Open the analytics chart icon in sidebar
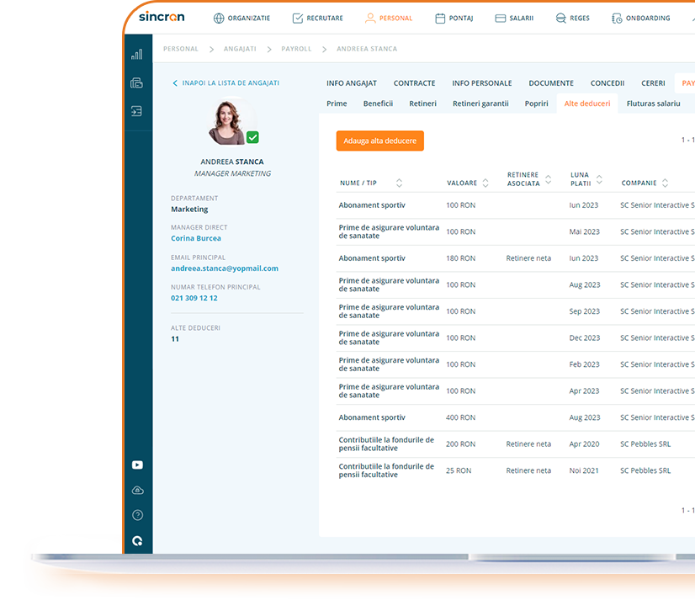 [x=137, y=53]
